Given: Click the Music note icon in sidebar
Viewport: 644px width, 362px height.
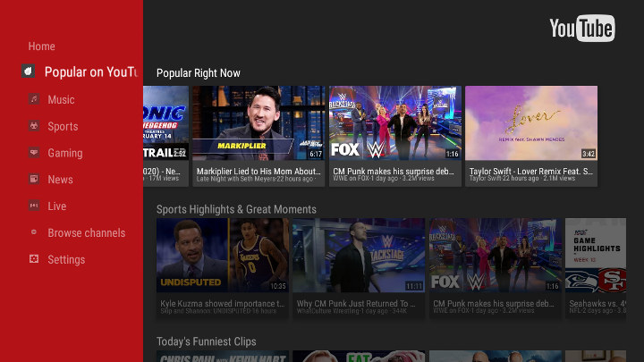Looking at the screenshot, I should pyautogui.click(x=34, y=99).
